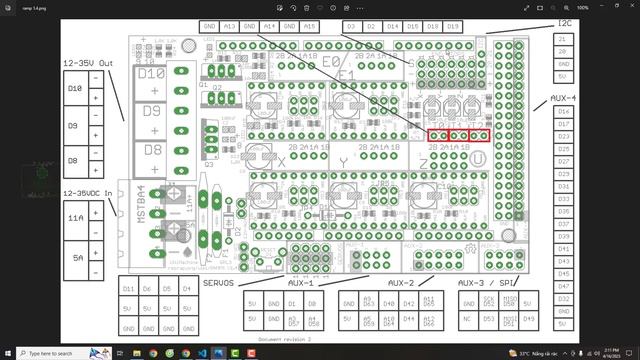Open the file info panel icon

coord(333,8)
